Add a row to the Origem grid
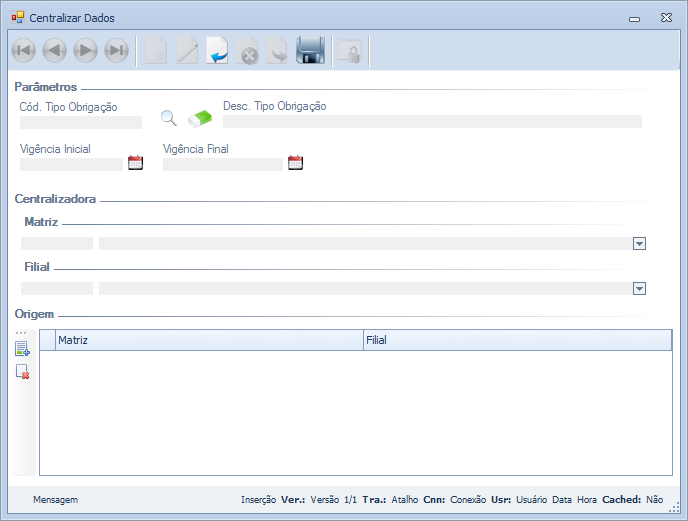The height and width of the screenshot is (521, 688). (22, 349)
